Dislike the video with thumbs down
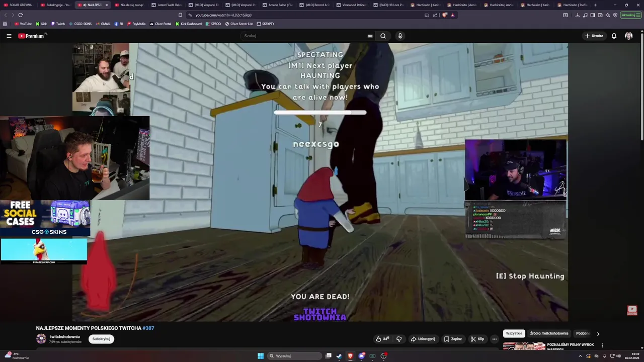This screenshot has height=362, width=644. (399, 339)
